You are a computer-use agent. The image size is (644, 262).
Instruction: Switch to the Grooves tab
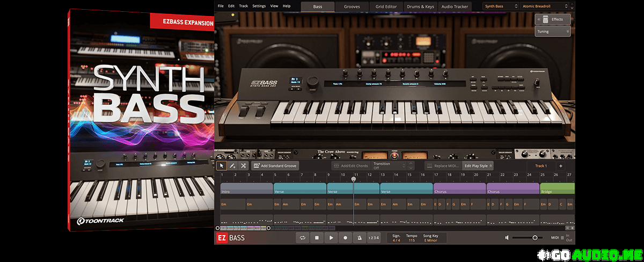(352, 6)
